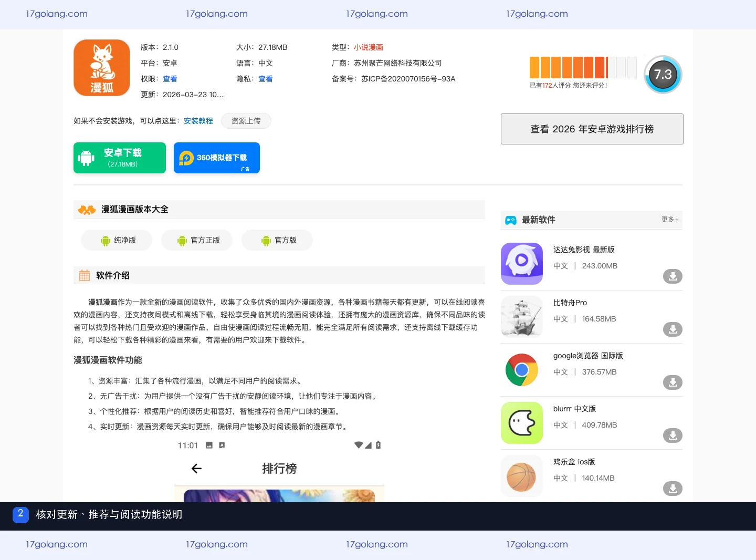This screenshot has width=756, height=560.
Task: Open the google浏览器 国际版 title
Action: point(588,356)
